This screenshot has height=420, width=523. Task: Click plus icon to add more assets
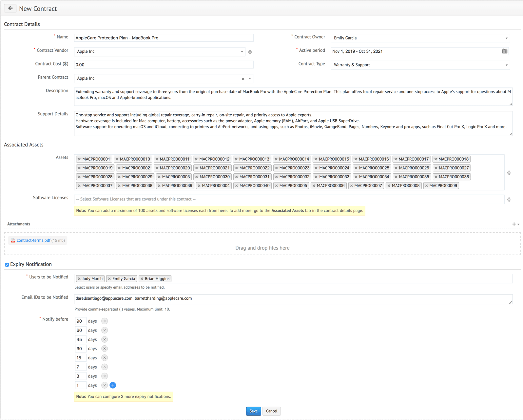pos(509,173)
